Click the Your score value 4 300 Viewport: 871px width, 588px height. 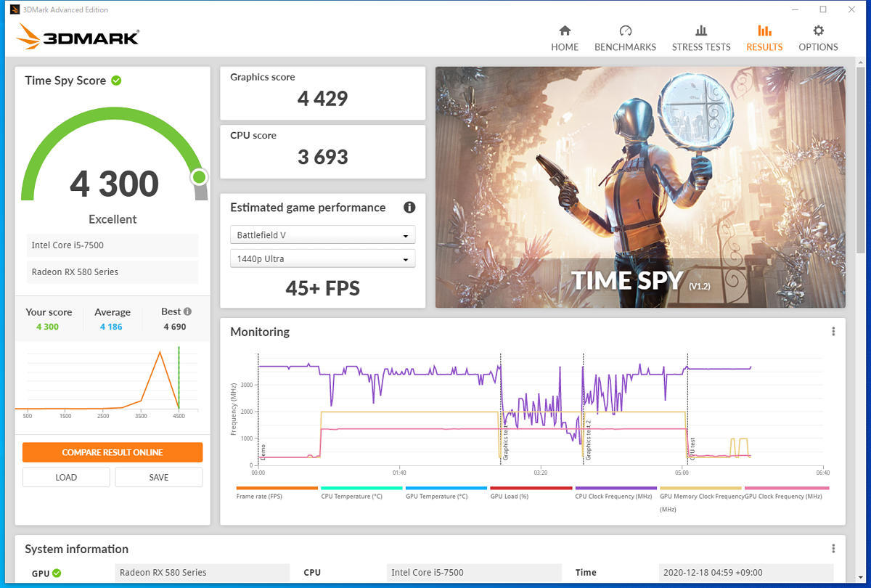48,327
